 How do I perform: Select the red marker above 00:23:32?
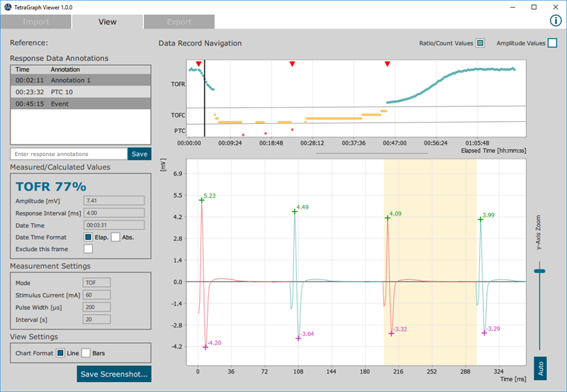click(292, 64)
